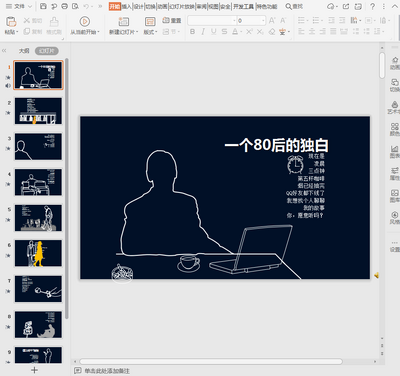Open the font size combo box
The image size is (400, 376).
[x=251, y=21]
